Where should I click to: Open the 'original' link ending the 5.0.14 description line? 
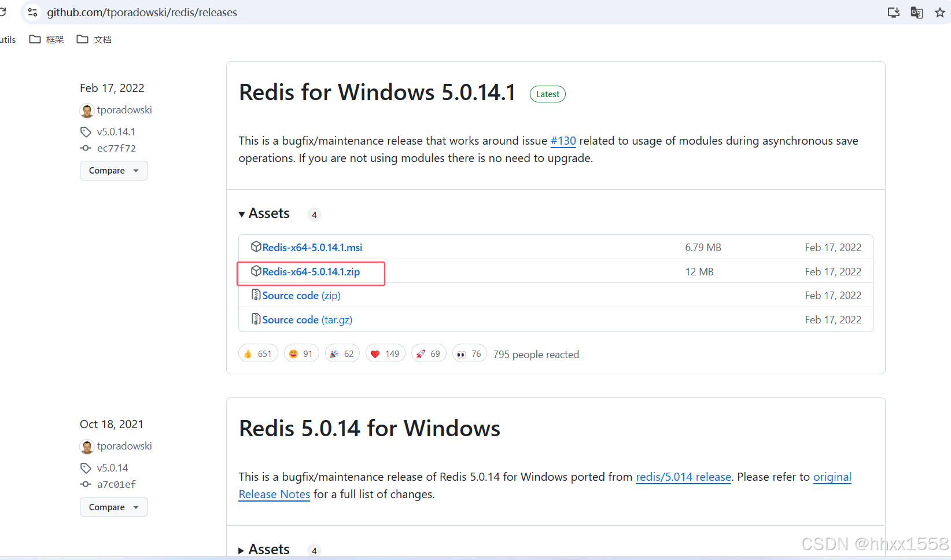pos(832,477)
